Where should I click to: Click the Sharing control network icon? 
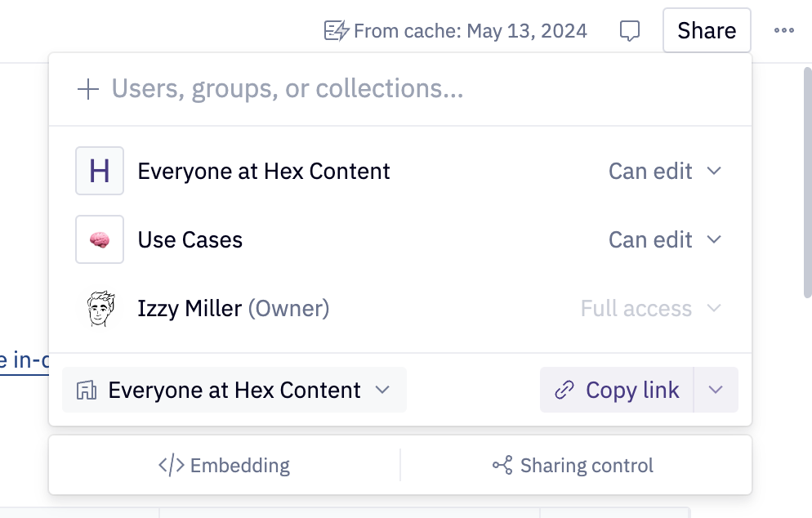click(x=502, y=465)
